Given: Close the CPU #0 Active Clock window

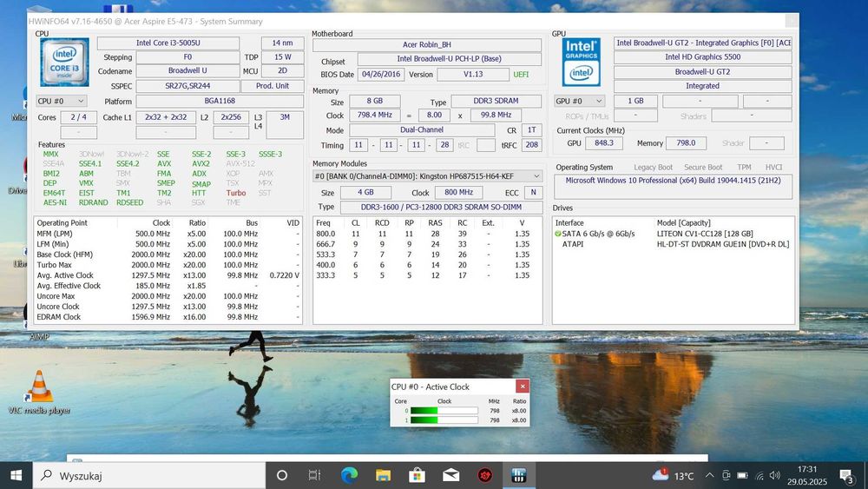Looking at the screenshot, I should tap(522, 386).
